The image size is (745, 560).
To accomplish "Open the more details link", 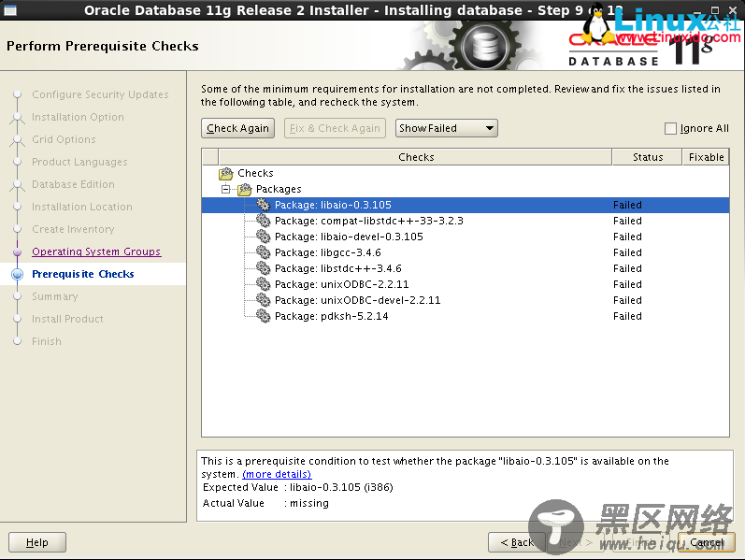I will click(277, 474).
